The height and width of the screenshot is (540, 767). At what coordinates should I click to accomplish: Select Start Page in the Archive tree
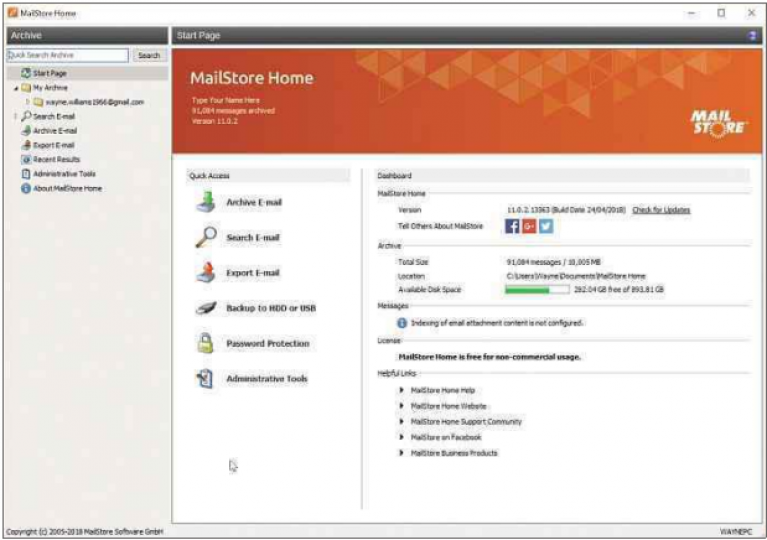pyautogui.click(x=50, y=74)
